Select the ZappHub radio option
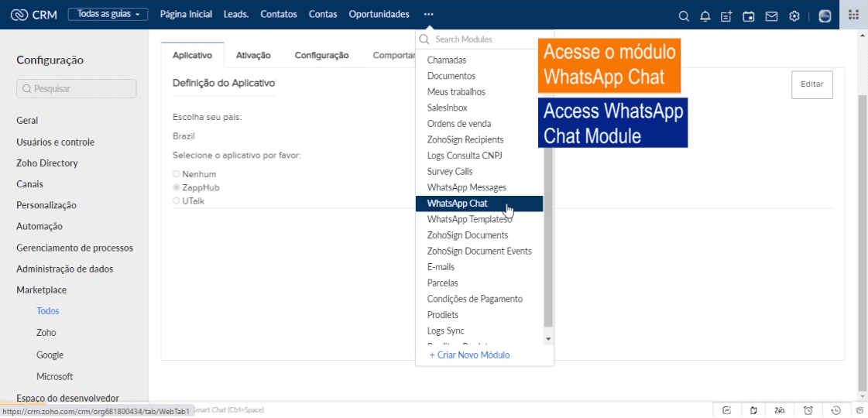 (177, 187)
